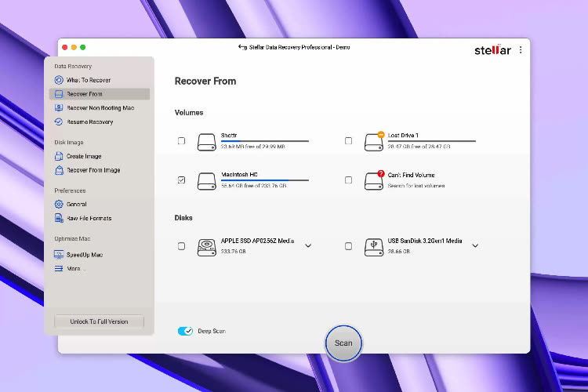This screenshot has width=588, height=392.
Task: Click the APPLE SSD disk icon
Action: pos(207,248)
